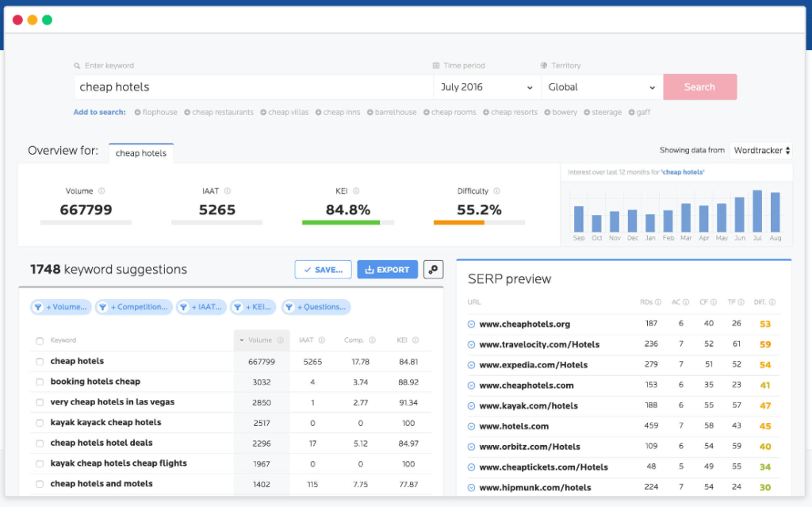Check the 'cheap hotels' keyword row
The height and width of the screenshot is (507, 812).
pyautogui.click(x=40, y=361)
